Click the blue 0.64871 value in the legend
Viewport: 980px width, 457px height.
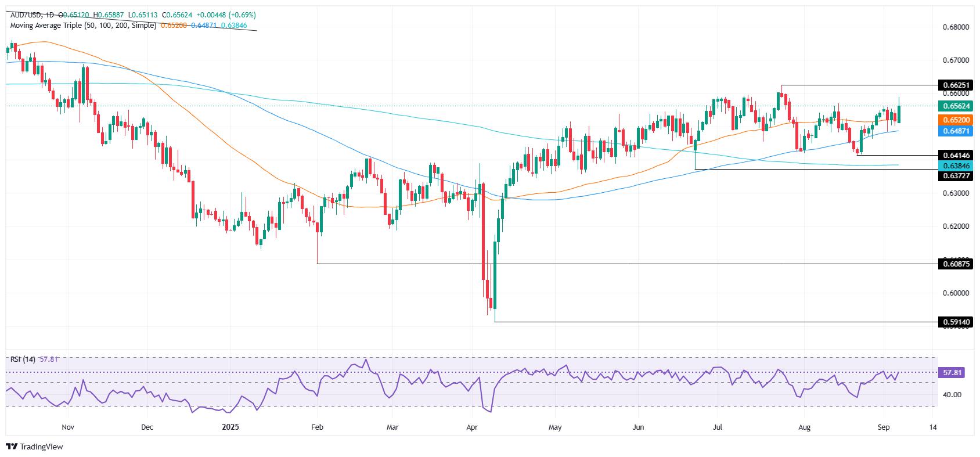204,26
